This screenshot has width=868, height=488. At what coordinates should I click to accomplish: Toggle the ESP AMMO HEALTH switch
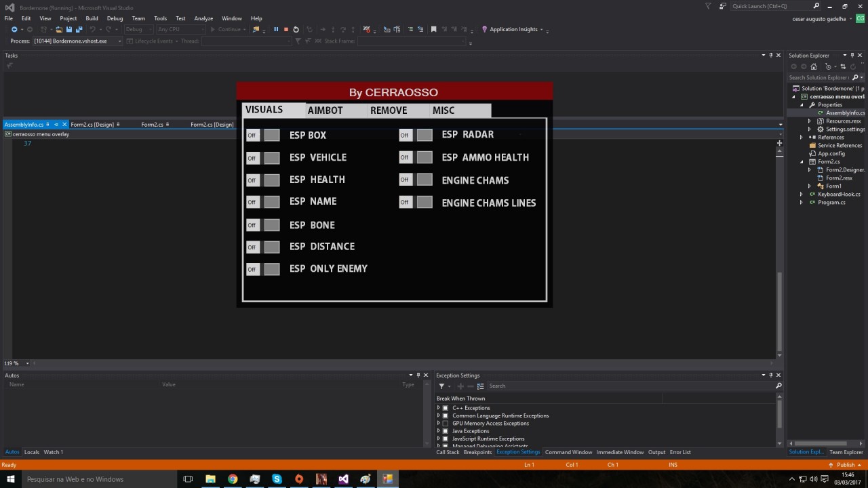pos(416,157)
